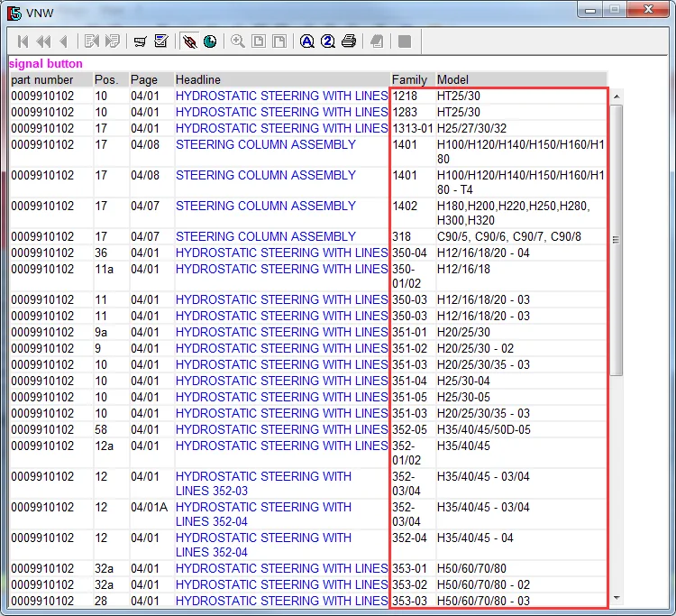Open the steering column link for family 318
Viewport: 676px width, 616px height.
coord(266,236)
